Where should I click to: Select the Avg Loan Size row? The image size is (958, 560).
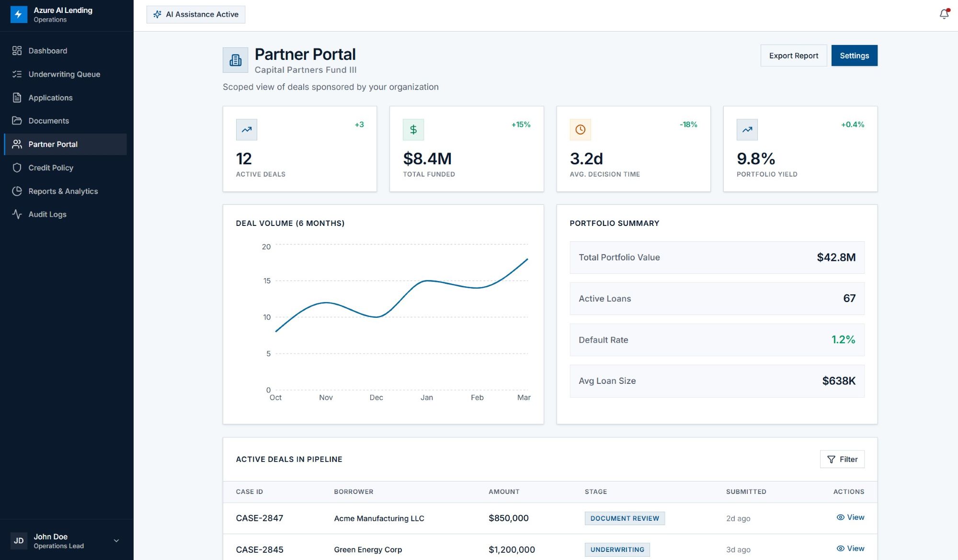717,381
